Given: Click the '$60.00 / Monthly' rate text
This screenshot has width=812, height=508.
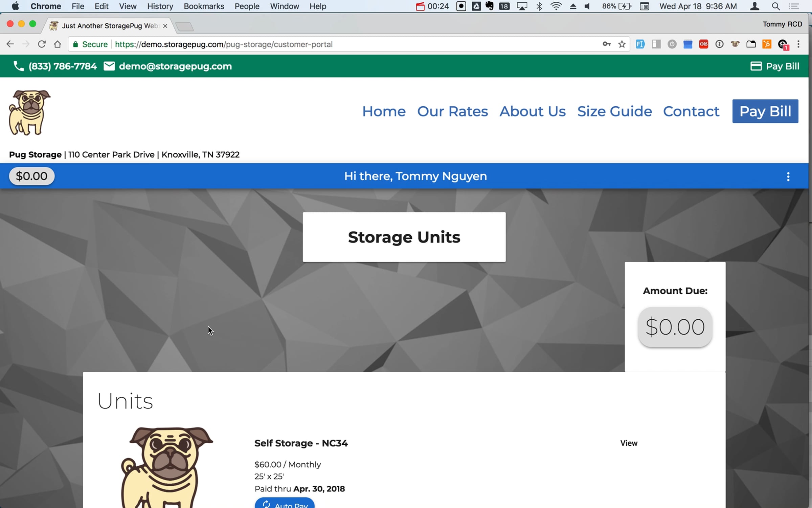Looking at the screenshot, I should [x=288, y=464].
